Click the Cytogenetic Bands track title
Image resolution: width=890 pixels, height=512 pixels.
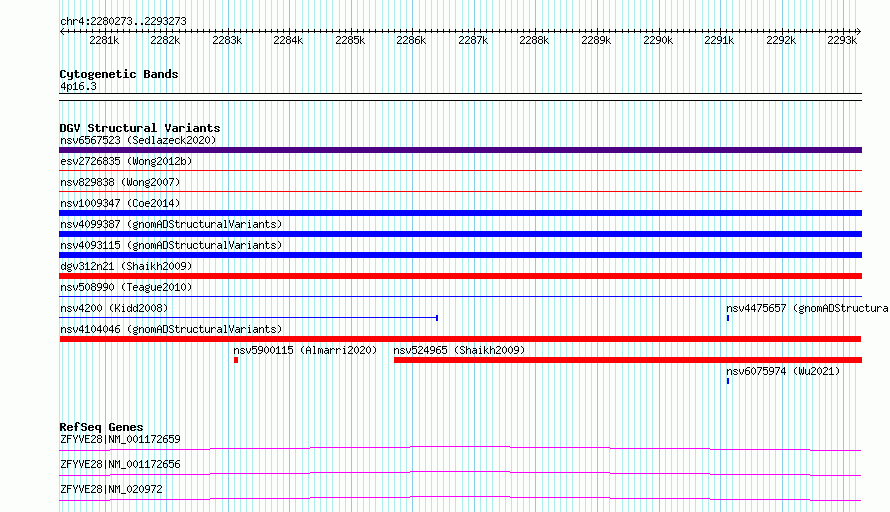(119, 74)
